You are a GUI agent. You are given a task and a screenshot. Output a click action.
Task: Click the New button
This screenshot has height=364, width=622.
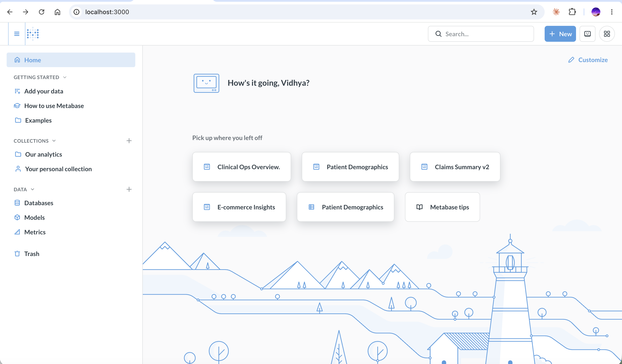click(560, 34)
